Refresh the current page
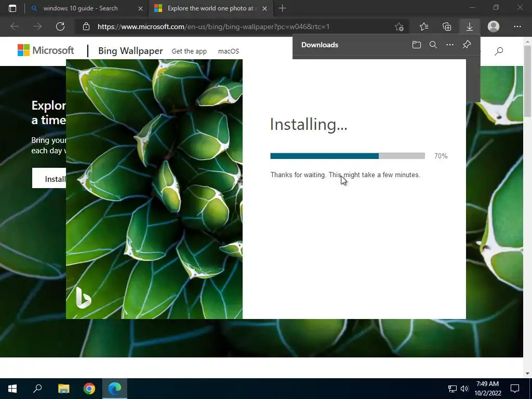 pyautogui.click(x=60, y=26)
